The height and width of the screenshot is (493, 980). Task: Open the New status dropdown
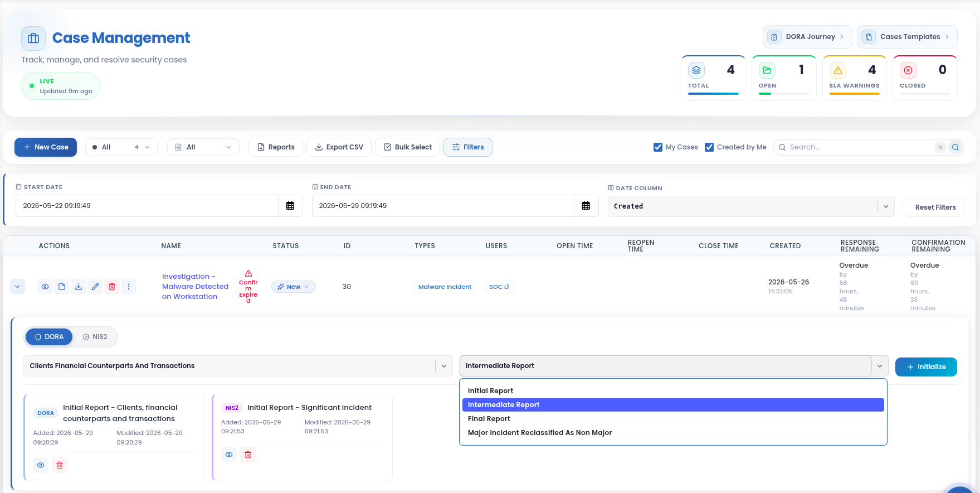[x=294, y=287]
